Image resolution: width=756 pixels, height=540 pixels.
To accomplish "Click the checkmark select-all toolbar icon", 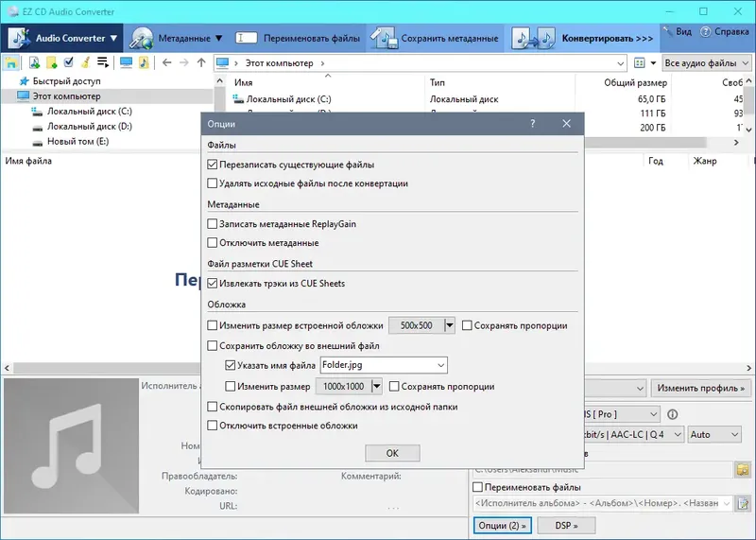I will pos(68,62).
